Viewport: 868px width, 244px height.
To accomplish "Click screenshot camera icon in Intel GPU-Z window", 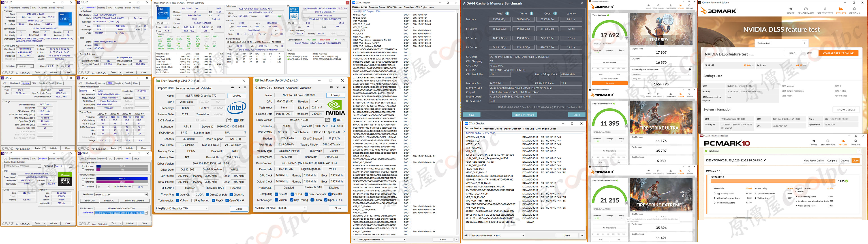I will 233,87.
